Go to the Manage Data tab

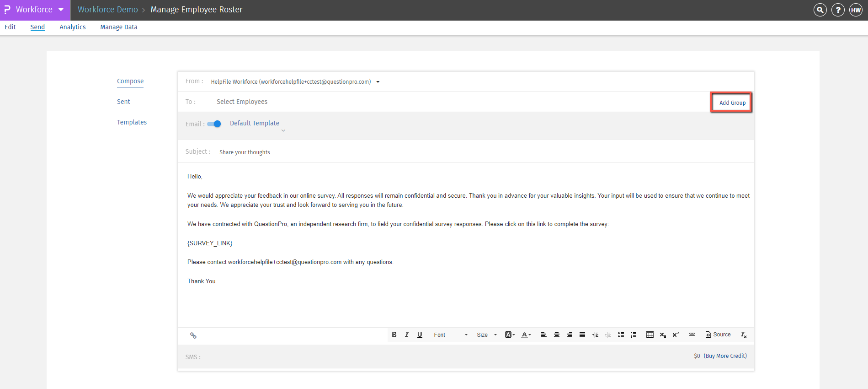pos(119,27)
